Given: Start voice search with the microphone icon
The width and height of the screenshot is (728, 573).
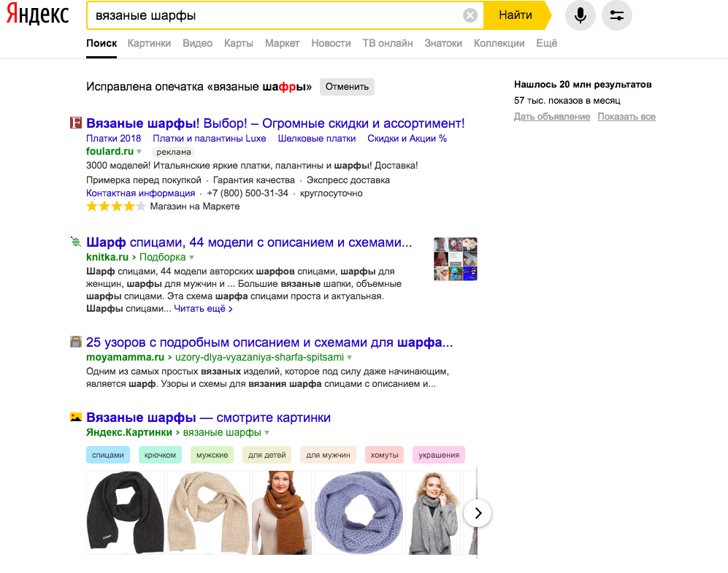Looking at the screenshot, I should click(x=580, y=15).
